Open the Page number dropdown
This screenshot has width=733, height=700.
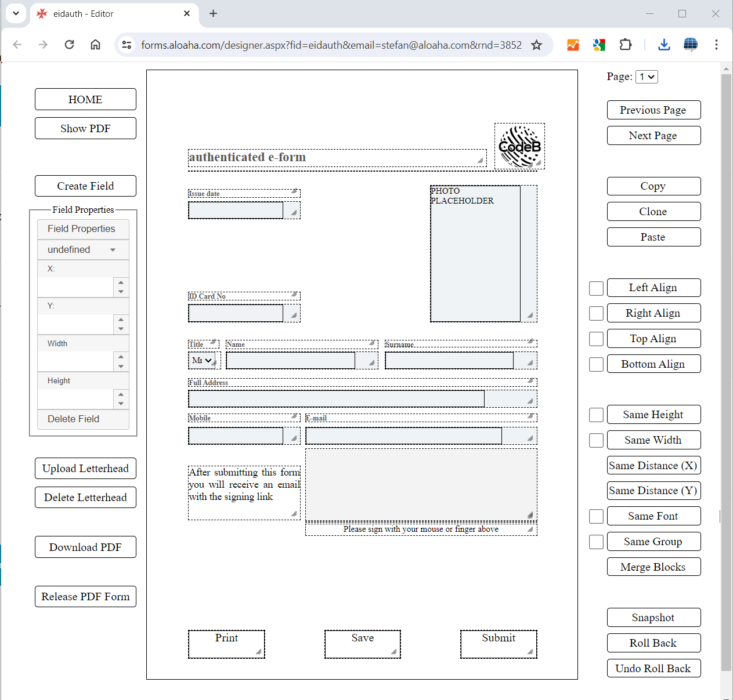coord(647,76)
